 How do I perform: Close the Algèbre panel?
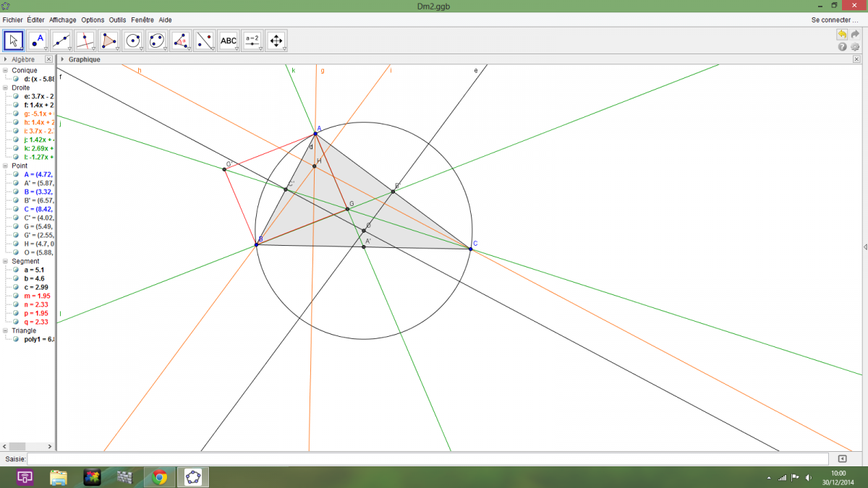48,59
